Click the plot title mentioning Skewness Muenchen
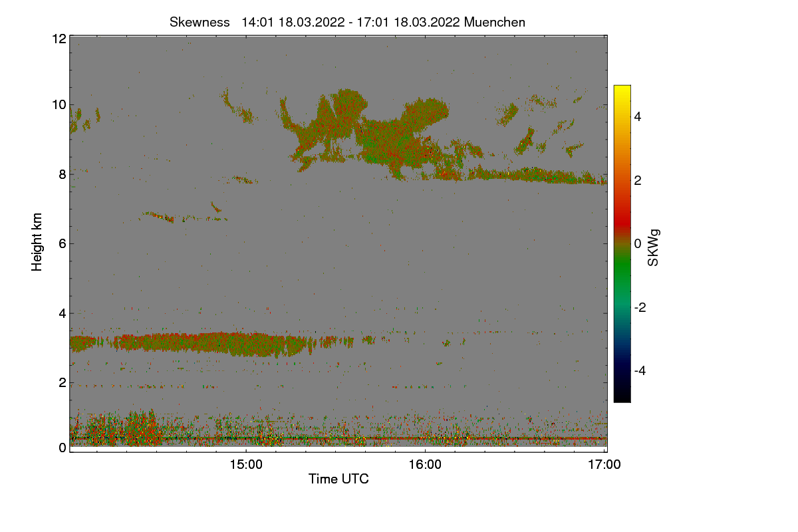 pyautogui.click(x=347, y=22)
